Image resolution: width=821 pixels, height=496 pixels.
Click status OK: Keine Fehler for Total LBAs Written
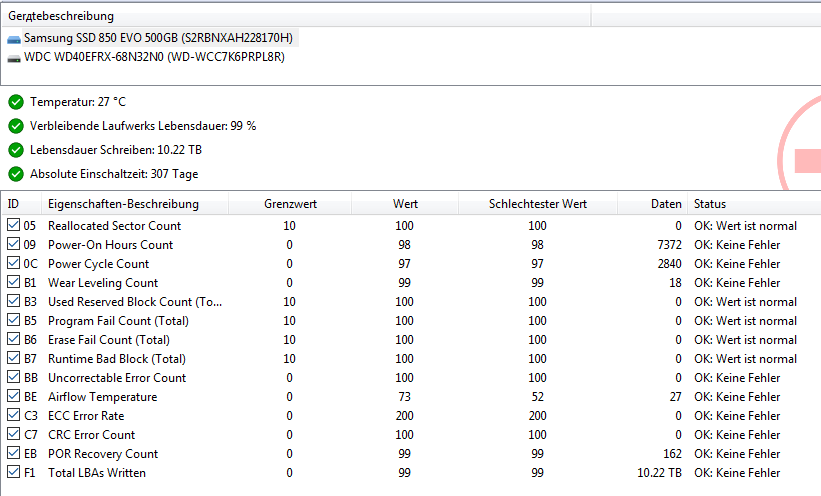click(737, 473)
